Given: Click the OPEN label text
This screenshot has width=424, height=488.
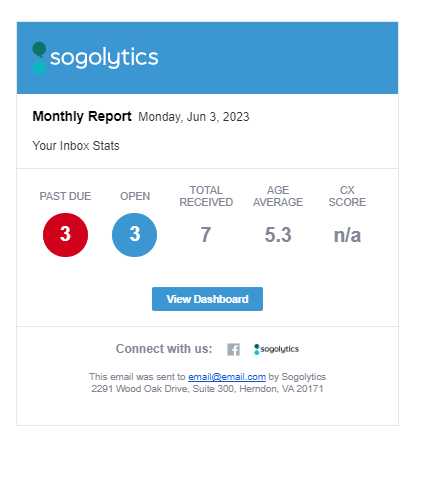Looking at the screenshot, I should [135, 196].
